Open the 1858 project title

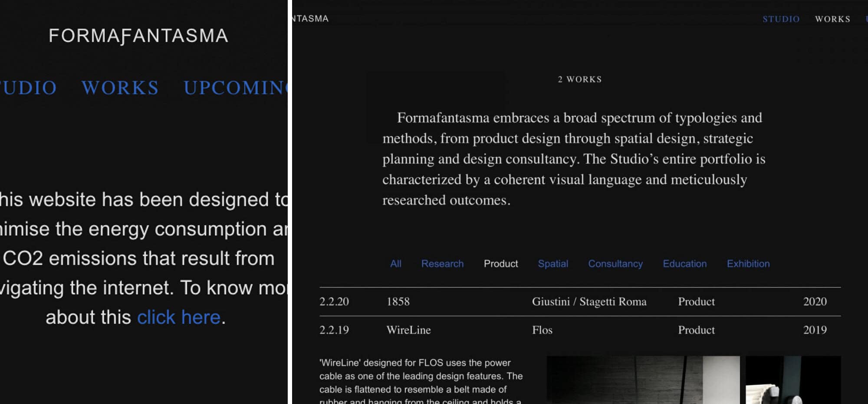coord(398,301)
